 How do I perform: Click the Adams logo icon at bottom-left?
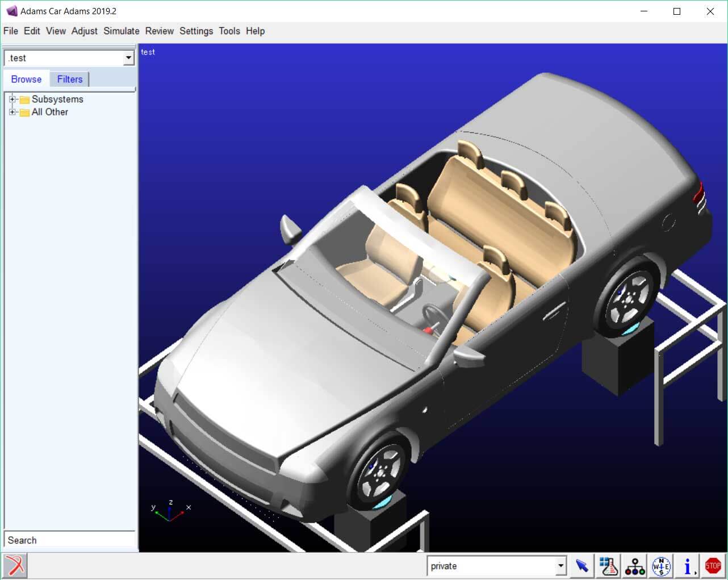coord(15,566)
